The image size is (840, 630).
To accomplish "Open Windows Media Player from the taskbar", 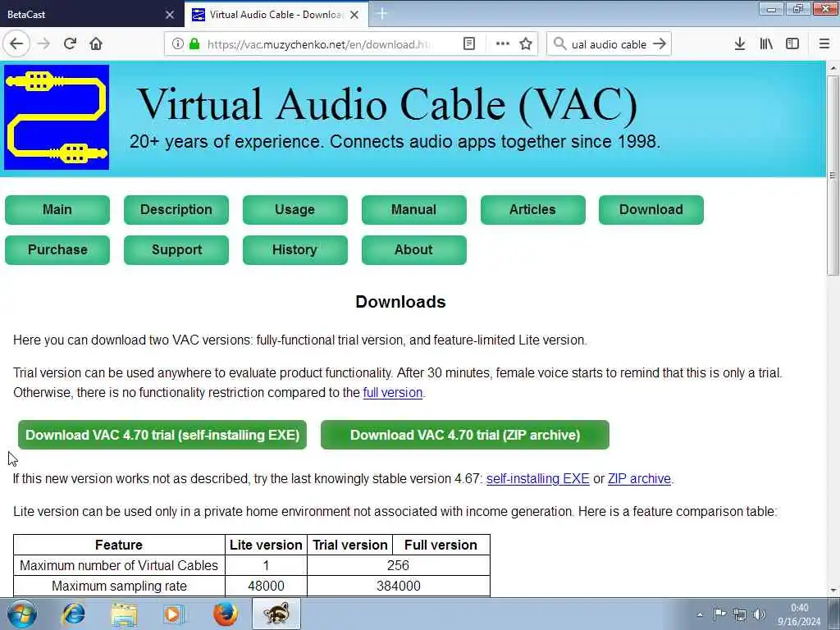I will (174, 614).
